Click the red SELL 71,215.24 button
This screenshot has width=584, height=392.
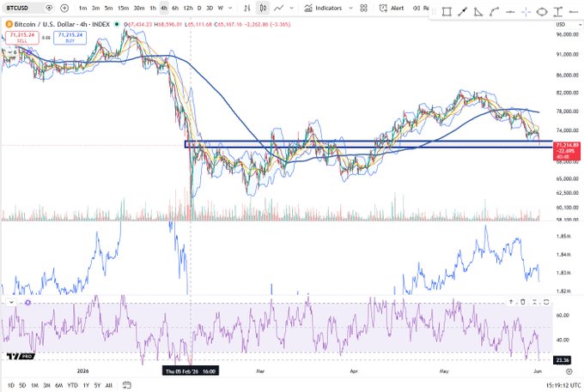[x=22, y=38]
